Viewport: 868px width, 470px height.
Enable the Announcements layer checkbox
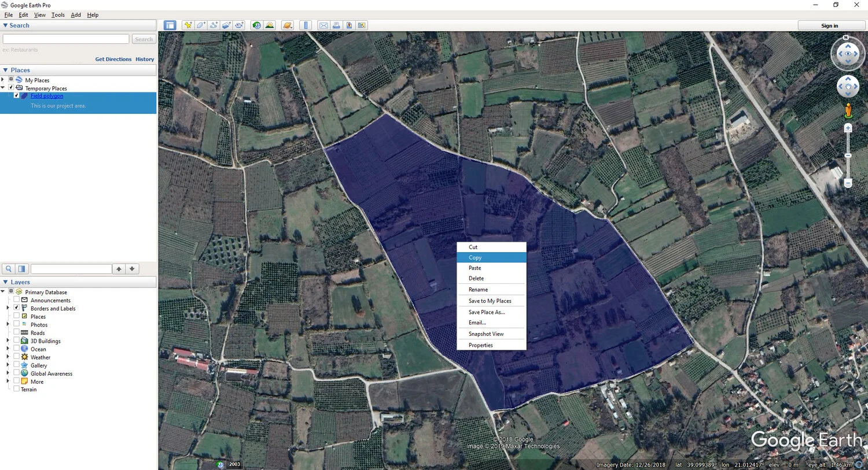pyautogui.click(x=16, y=300)
